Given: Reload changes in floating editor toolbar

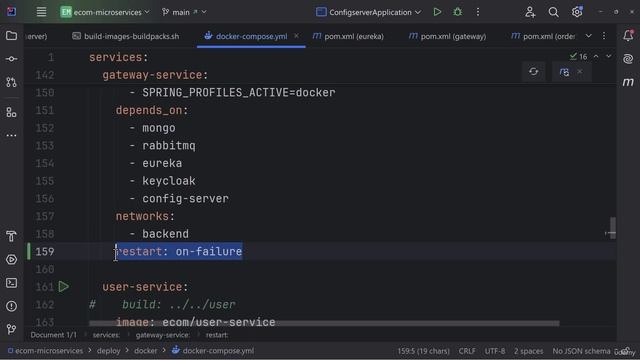Looking at the screenshot, I should pyautogui.click(x=533, y=72).
